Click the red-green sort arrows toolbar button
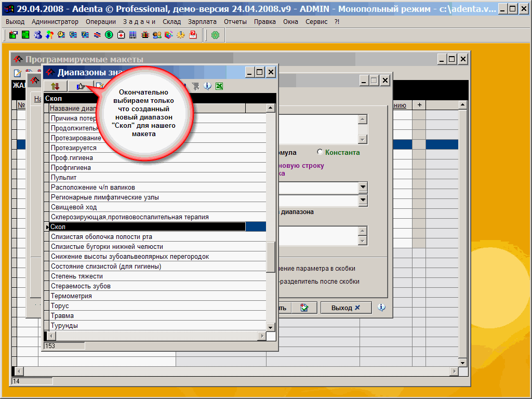Image resolution: width=532 pixels, height=399 pixels. (55, 86)
